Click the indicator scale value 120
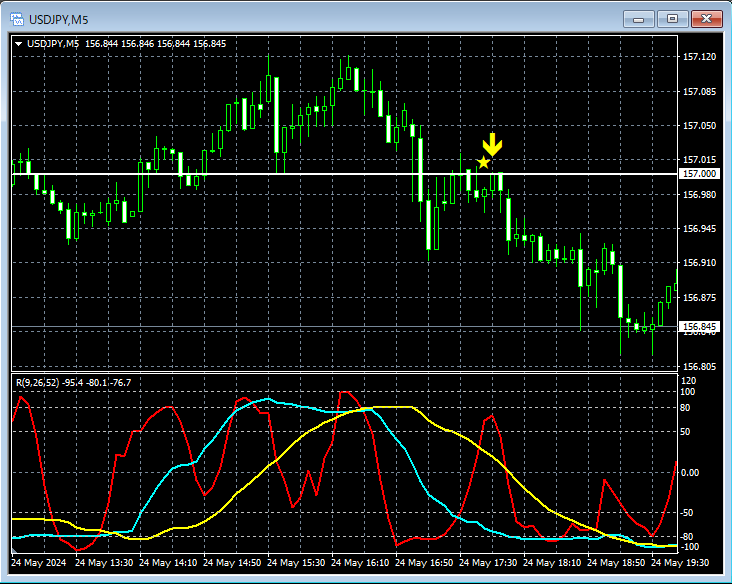This screenshot has width=732, height=584. pyautogui.click(x=688, y=382)
